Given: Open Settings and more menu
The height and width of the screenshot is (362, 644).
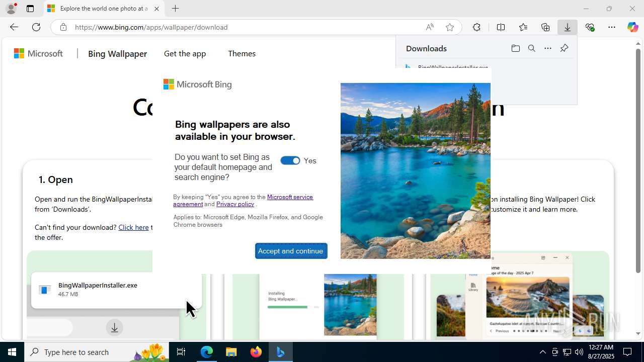Looking at the screenshot, I should pyautogui.click(x=612, y=27).
